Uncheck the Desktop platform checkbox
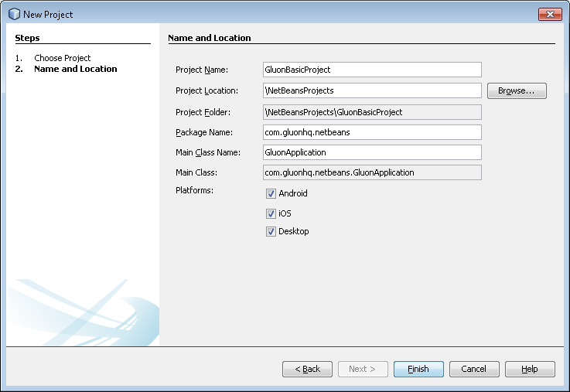This screenshot has height=392, width=570. click(x=271, y=231)
